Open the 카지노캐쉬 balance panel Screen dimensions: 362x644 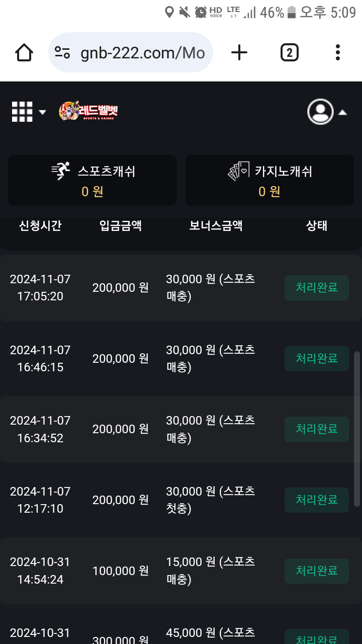269,181
